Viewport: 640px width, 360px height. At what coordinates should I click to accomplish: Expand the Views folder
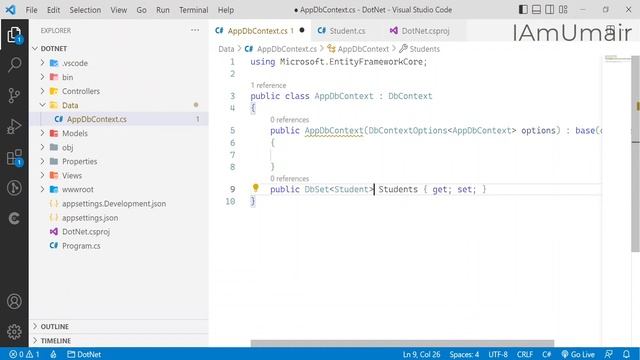(42, 175)
